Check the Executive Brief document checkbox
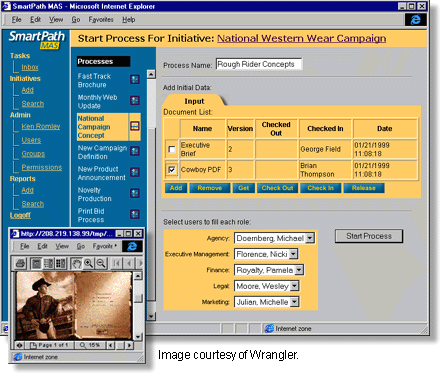Image resolution: width=443 pixels, height=375 pixels. click(172, 149)
